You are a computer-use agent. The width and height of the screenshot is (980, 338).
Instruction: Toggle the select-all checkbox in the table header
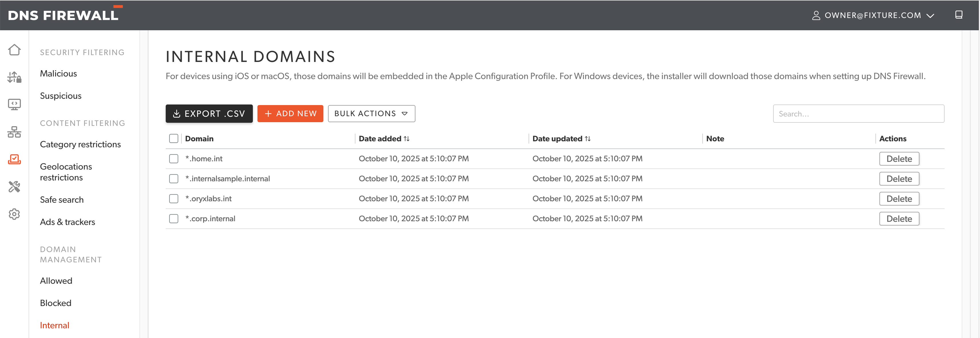[x=173, y=138]
